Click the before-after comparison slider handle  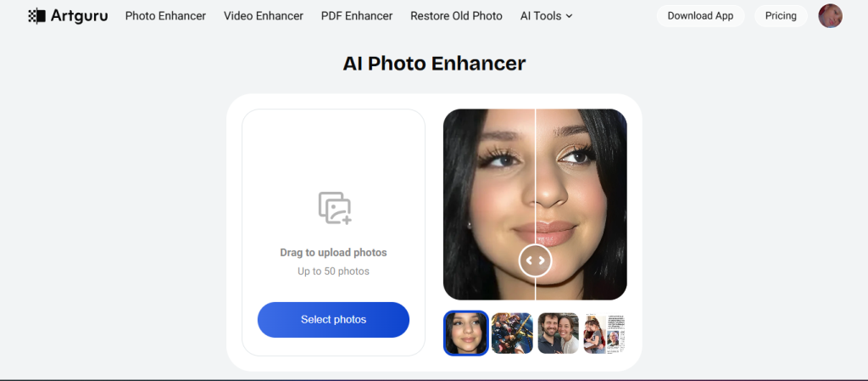(x=536, y=261)
